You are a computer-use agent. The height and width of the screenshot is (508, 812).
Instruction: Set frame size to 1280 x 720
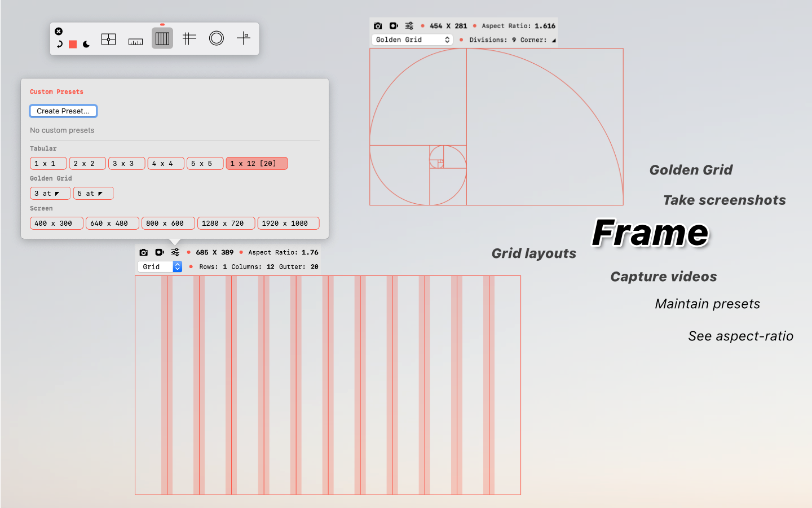(x=226, y=224)
